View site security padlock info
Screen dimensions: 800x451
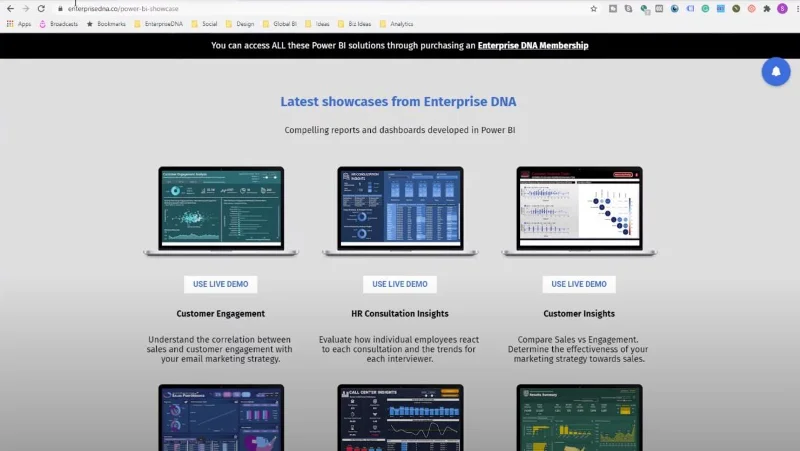click(60, 9)
